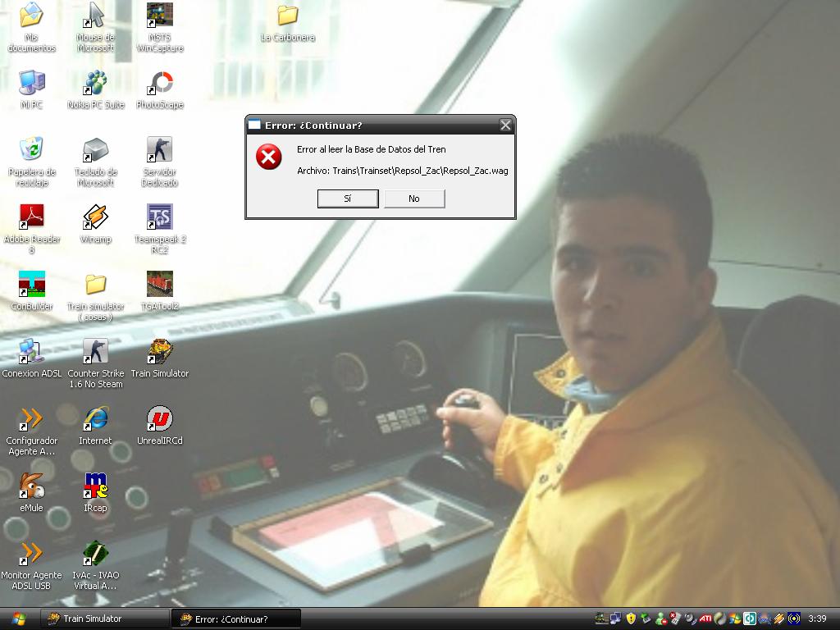Screen dimensions: 840x630
Task: Launch Winamp from the desktop
Action: (x=95, y=217)
